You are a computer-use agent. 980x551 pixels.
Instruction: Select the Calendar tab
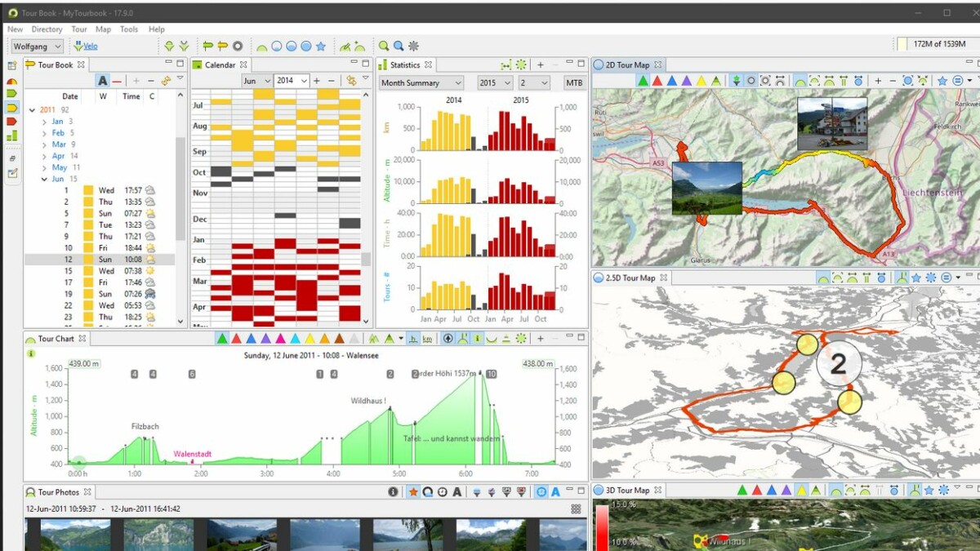point(219,64)
